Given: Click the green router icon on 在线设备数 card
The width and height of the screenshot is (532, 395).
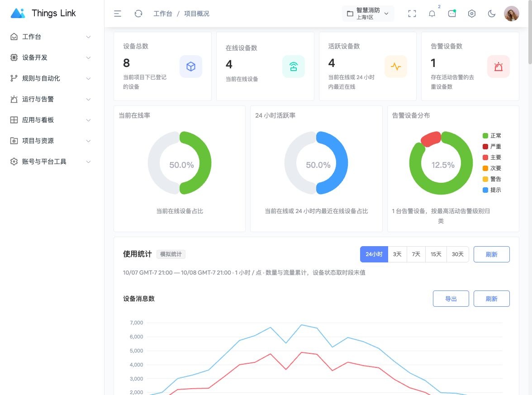Looking at the screenshot, I should (x=294, y=66).
